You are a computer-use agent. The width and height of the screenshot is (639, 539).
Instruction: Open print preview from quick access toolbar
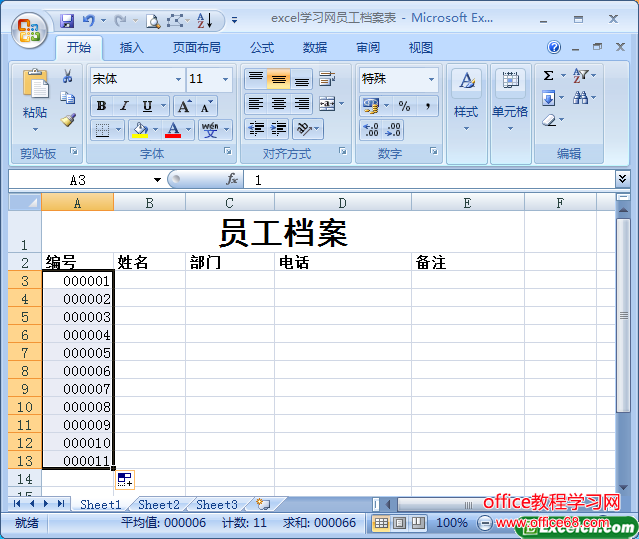(x=153, y=20)
